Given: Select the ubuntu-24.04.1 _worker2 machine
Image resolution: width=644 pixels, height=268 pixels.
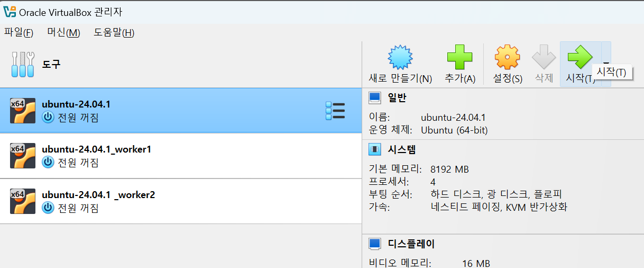Looking at the screenshot, I should [x=180, y=201].
